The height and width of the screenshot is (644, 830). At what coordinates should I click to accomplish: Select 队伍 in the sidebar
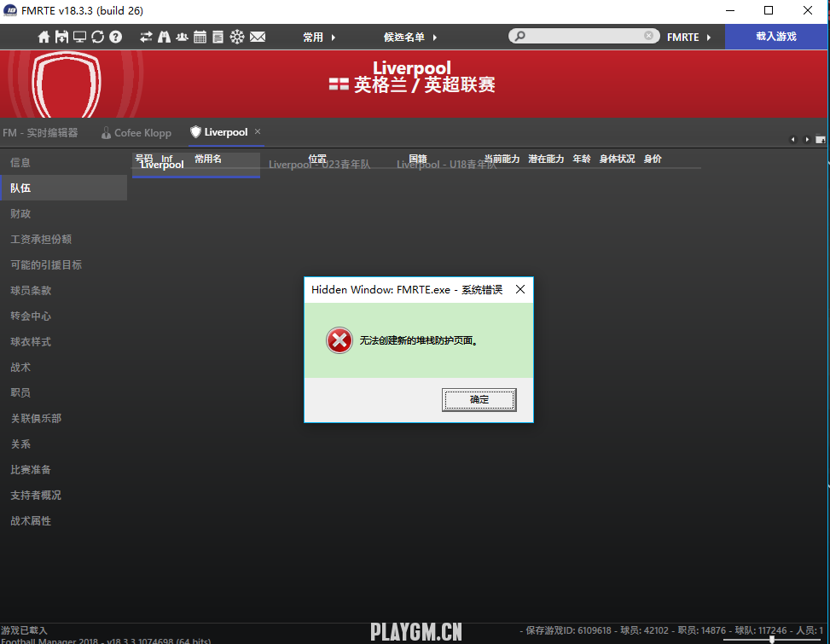63,188
